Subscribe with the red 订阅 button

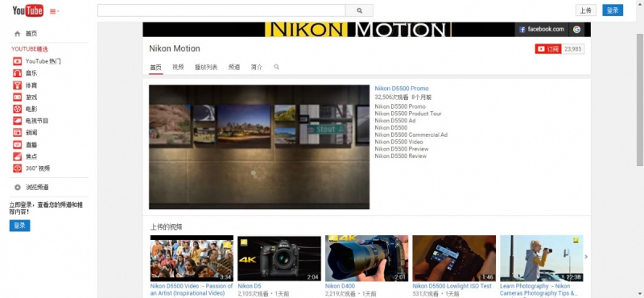coord(548,49)
